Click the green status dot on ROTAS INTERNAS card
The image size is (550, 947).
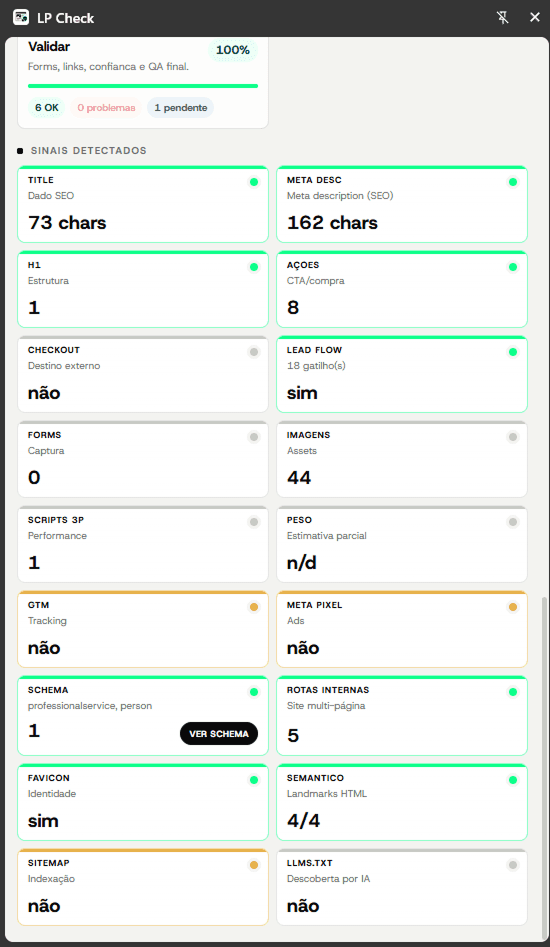[513, 692]
